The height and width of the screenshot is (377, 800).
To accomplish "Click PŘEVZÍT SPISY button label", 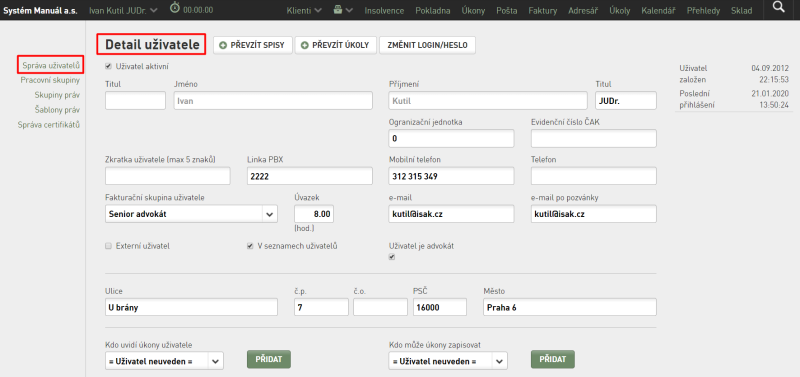I will tap(258, 45).
